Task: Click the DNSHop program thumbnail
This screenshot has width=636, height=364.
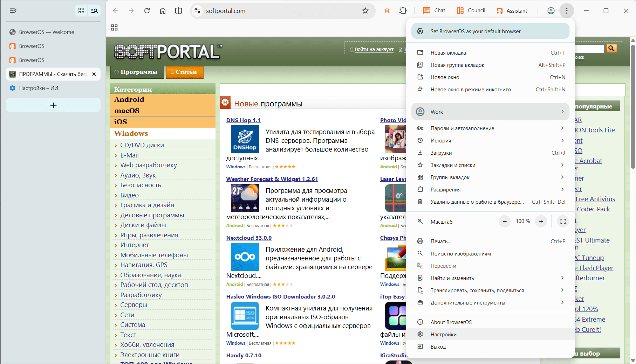Action: pyautogui.click(x=245, y=139)
